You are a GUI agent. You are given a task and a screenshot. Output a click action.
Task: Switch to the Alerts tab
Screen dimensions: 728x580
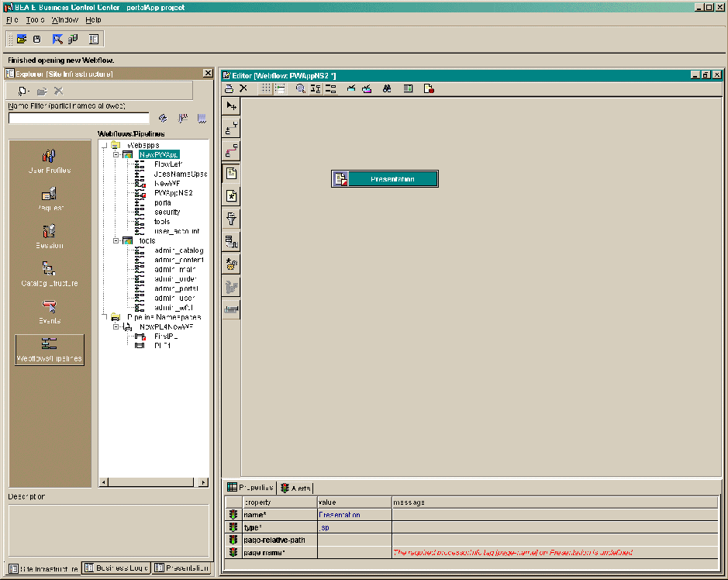pyautogui.click(x=295, y=488)
